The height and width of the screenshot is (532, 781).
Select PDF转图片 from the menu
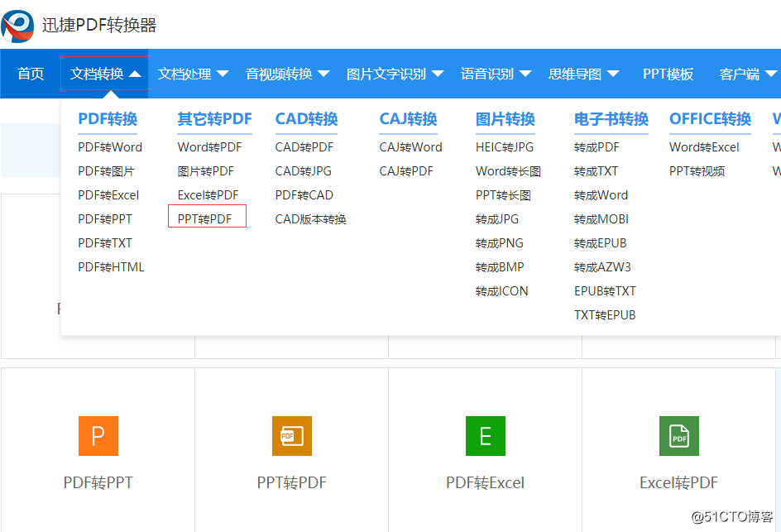(x=106, y=171)
